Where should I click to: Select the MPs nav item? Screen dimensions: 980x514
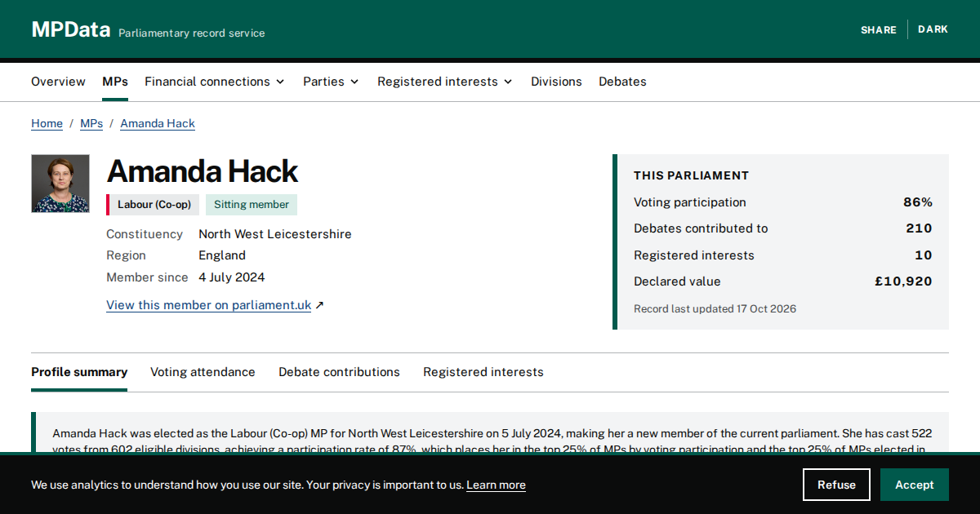115,82
